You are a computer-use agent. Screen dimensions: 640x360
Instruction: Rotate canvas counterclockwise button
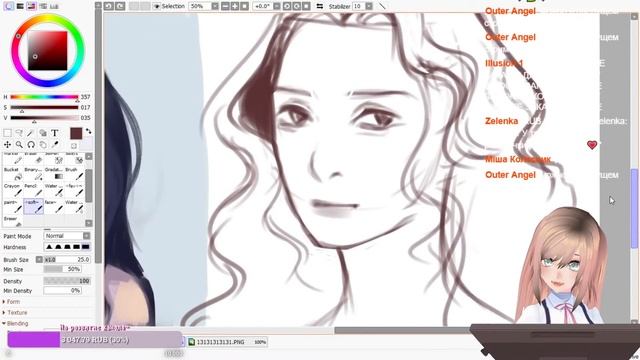point(287,6)
